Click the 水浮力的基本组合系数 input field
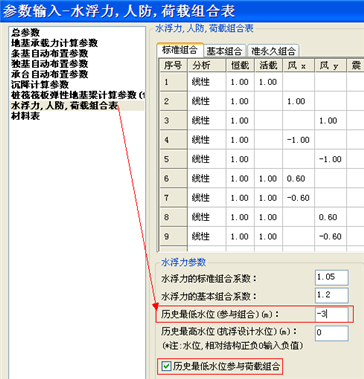This screenshot has width=364, height=379. [x=332, y=296]
